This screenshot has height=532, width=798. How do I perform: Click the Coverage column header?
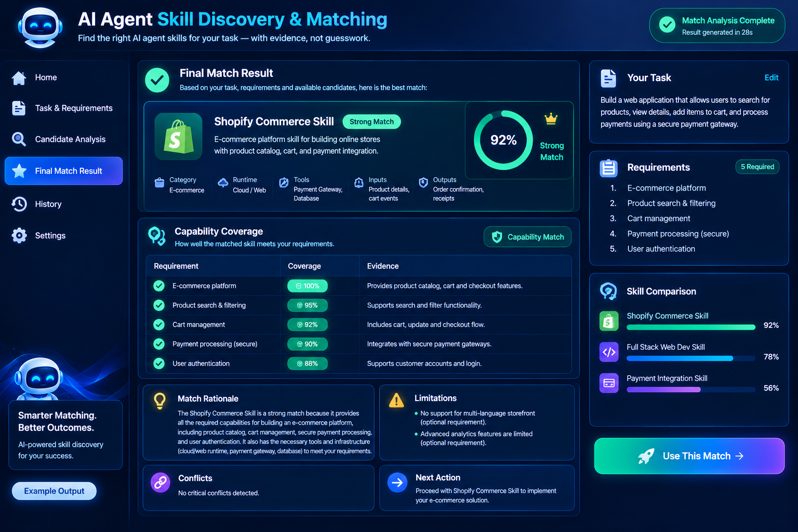coord(304,266)
